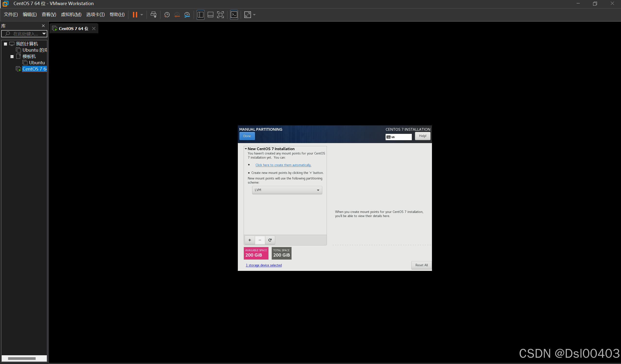Click the Reset All button

point(421,265)
